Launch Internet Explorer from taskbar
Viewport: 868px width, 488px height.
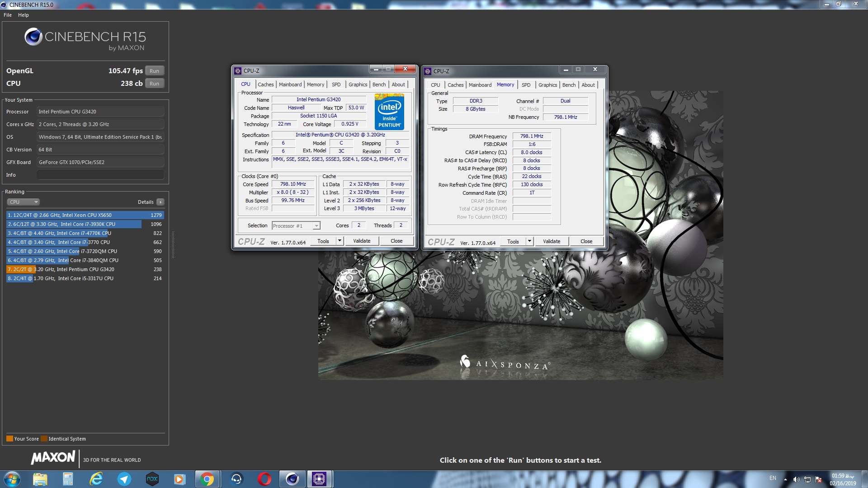(96, 479)
